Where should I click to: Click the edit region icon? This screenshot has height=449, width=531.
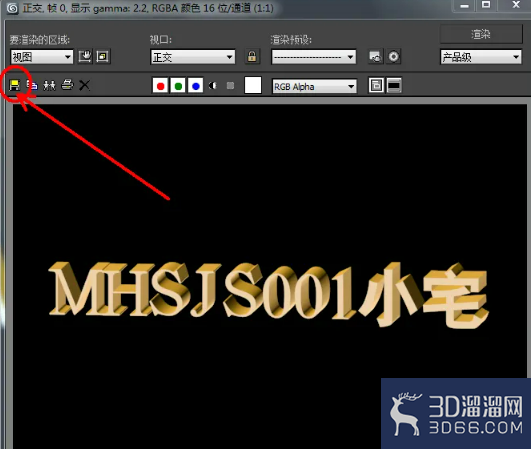85,57
